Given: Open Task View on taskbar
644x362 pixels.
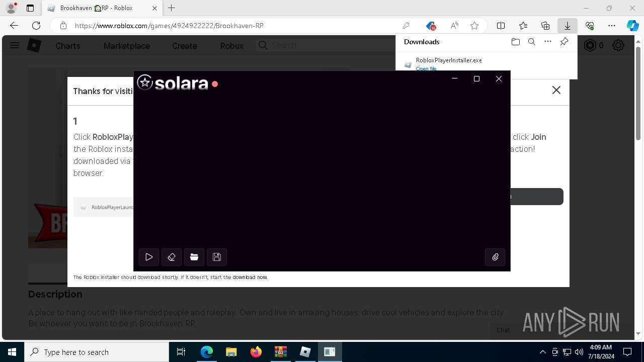Looking at the screenshot, I should (181, 352).
